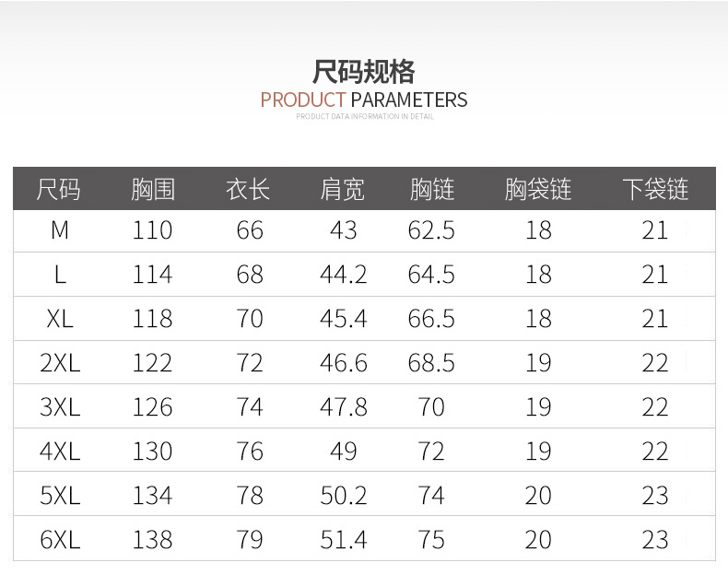Select the XL size row label

(x=59, y=319)
